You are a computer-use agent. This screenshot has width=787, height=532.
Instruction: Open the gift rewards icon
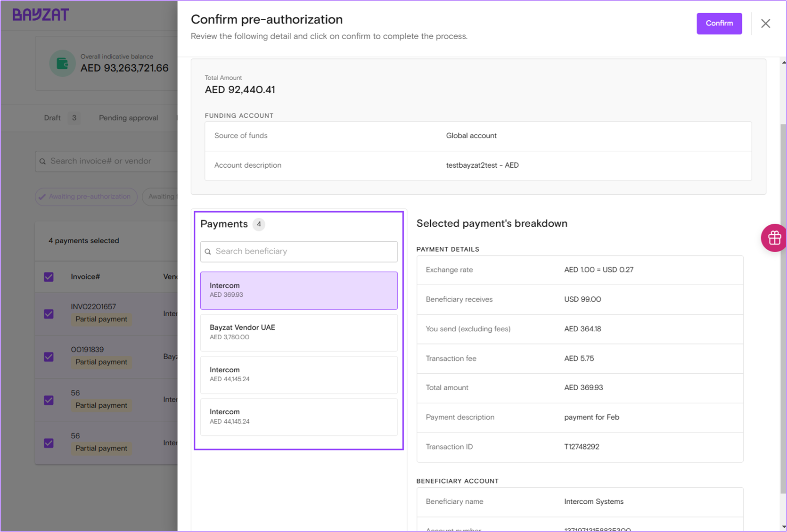tap(774, 238)
